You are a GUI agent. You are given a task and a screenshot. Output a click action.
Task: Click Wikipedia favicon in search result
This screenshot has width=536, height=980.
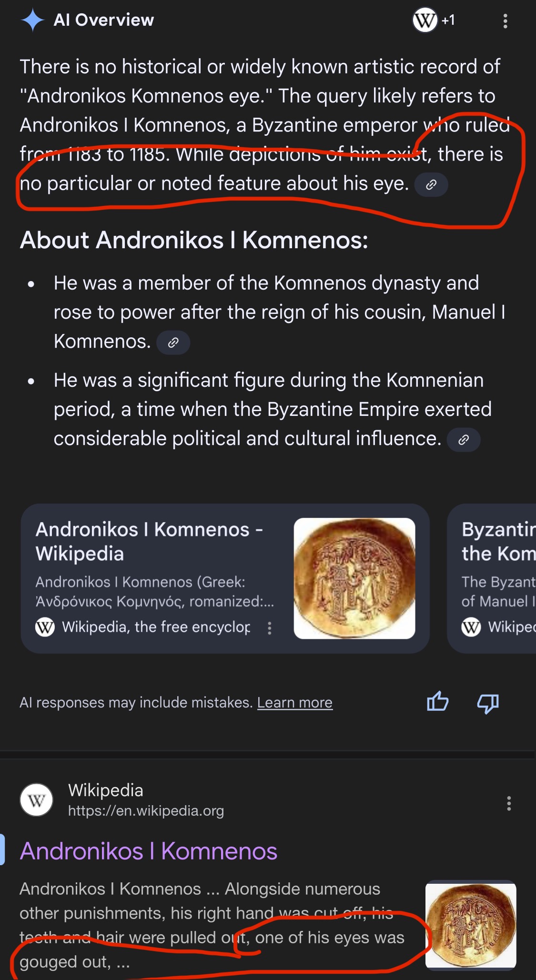[37, 800]
